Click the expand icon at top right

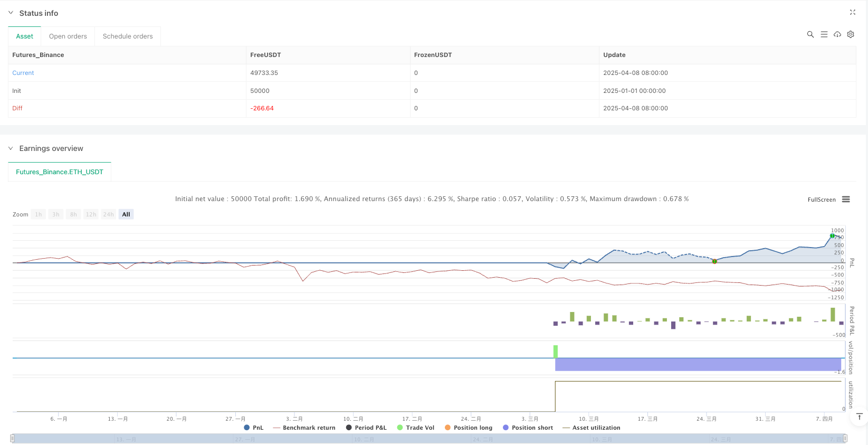852,12
